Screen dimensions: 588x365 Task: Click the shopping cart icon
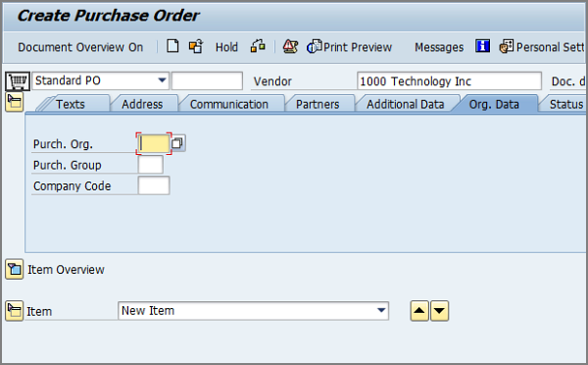[18, 81]
